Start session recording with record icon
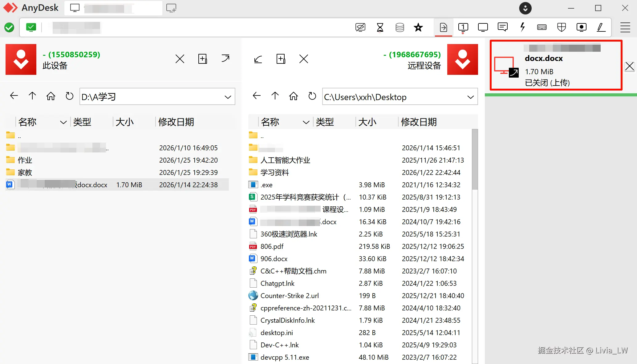This screenshot has height=364, width=637. 581,27
